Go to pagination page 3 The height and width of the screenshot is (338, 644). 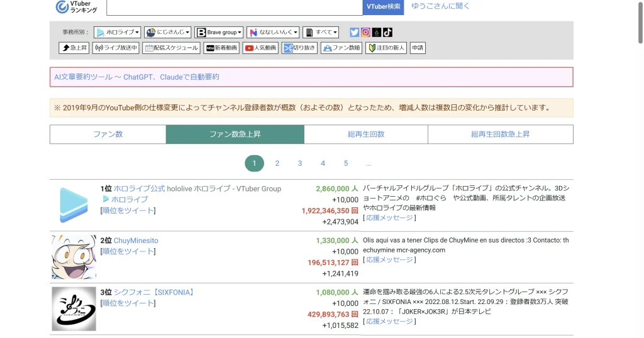click(300, 163)
